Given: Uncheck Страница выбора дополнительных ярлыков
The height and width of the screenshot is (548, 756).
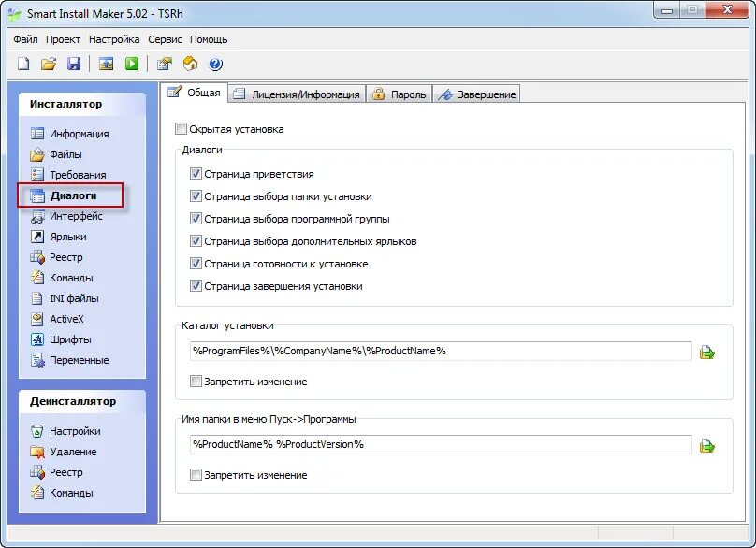Looking at the screenshot, I should (x=196, y=241).
